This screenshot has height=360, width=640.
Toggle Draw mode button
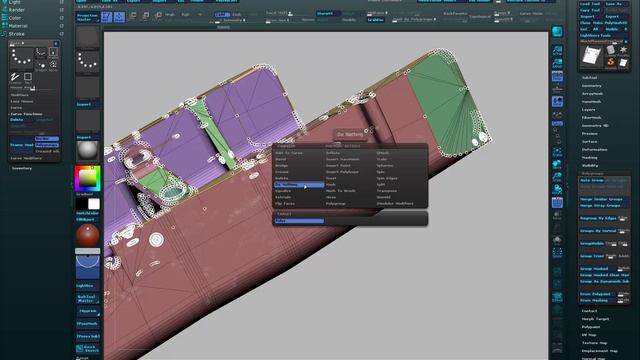[x=120, y=17]
